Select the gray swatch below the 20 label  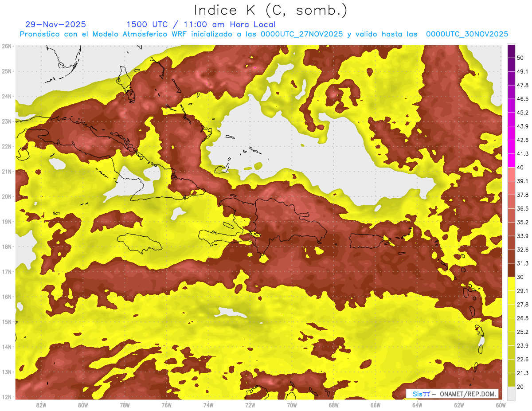click(511, 393)
